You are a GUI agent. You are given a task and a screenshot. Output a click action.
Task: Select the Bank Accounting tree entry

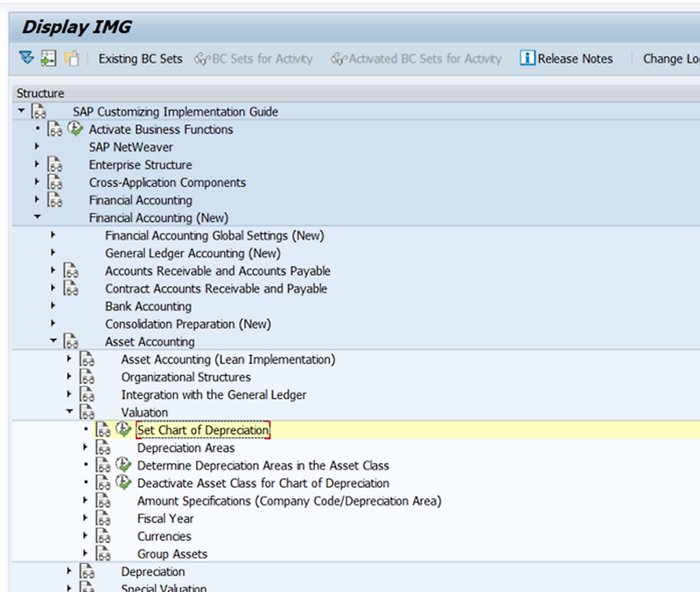pos(148,306)
